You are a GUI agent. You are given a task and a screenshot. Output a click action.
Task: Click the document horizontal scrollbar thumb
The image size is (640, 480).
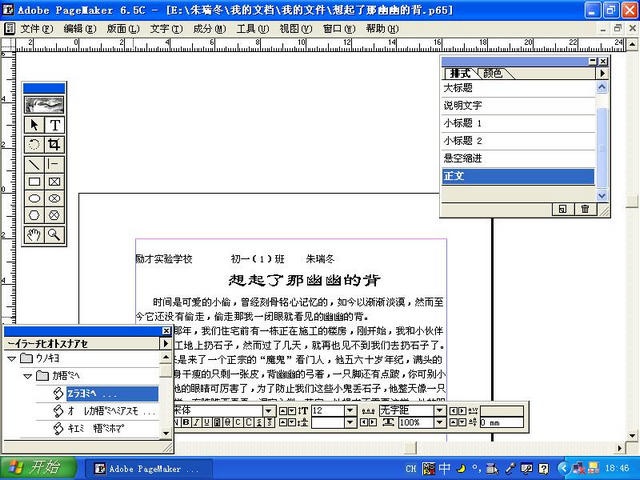410,448
